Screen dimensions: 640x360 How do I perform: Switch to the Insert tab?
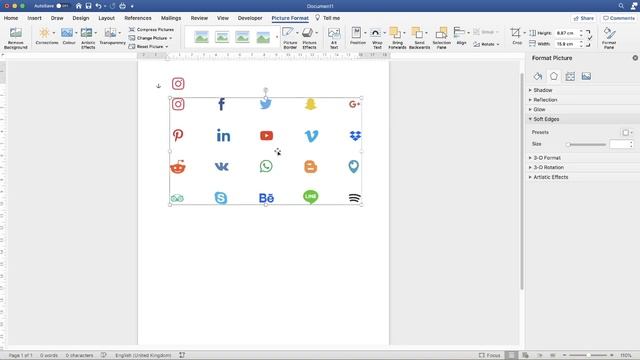tap(34, 18)
